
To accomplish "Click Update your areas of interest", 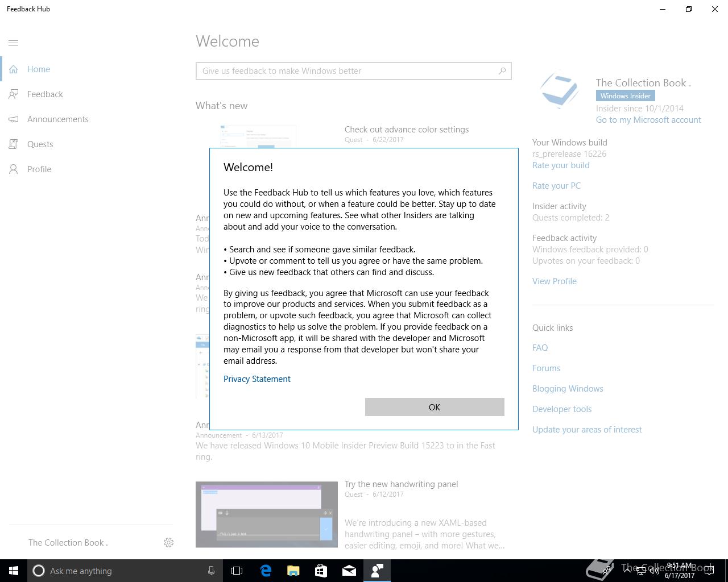I will 587,430.
